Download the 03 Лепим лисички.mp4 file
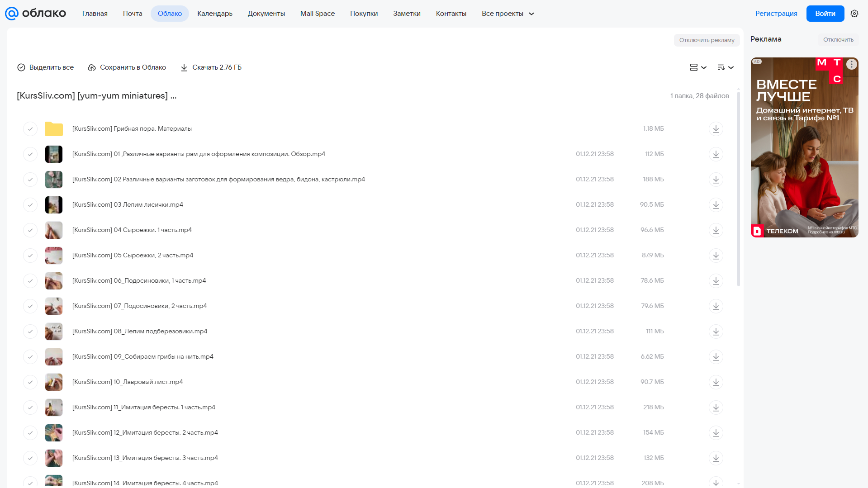 tap(716, 205)
